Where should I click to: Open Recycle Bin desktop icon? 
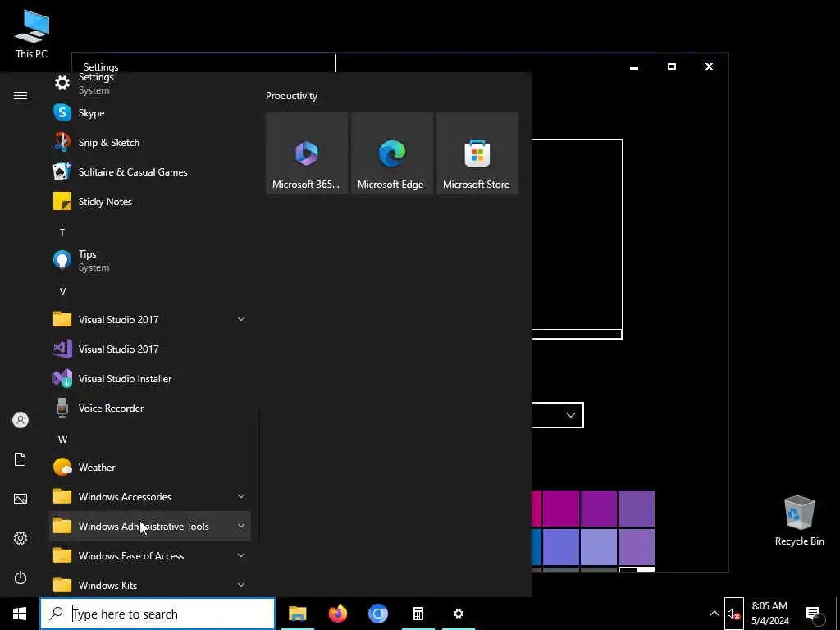click(x=799, y=521)
